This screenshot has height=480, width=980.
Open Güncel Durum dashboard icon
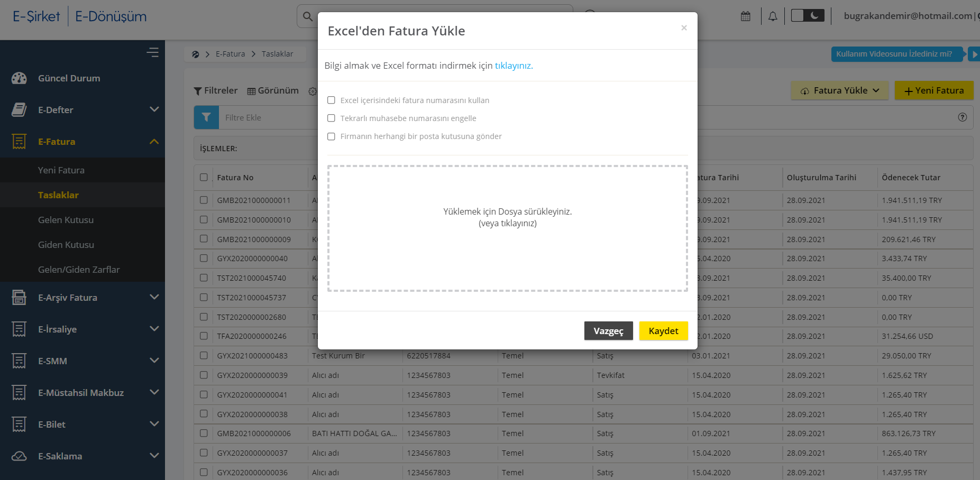[x=19, y=78]
